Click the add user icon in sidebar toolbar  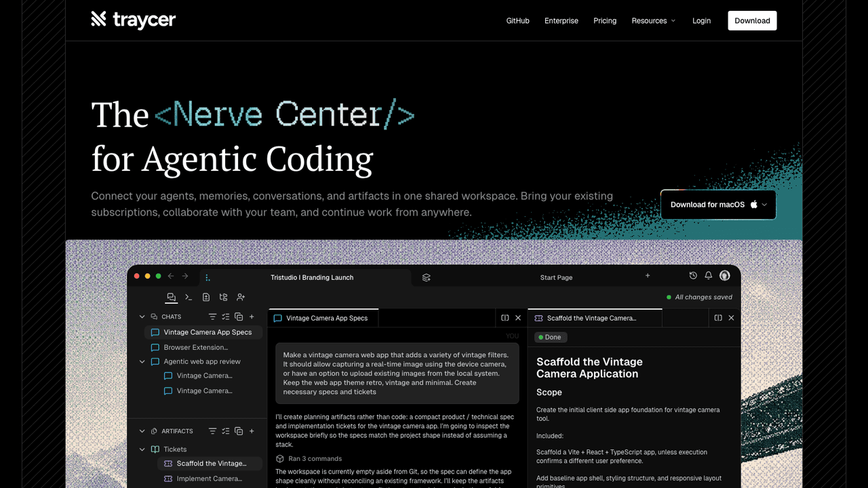(241, 297)
